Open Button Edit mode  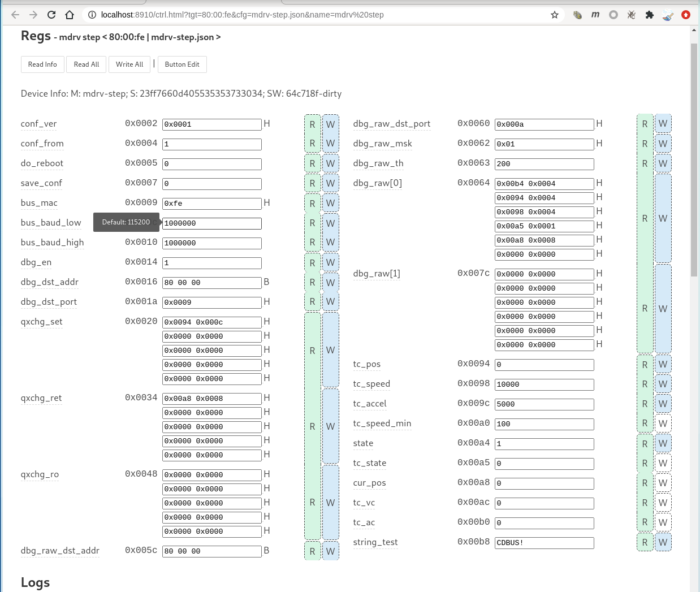pyautogui.click(x=182, y=64)
